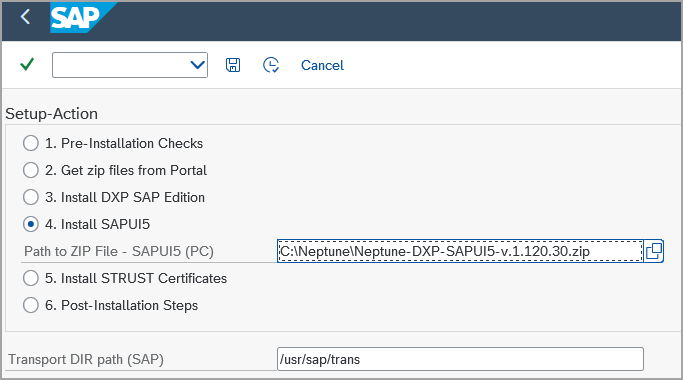683x380 pixels.
Task: Select Pre-Installation Checks radio button
Action: [30, 143]
